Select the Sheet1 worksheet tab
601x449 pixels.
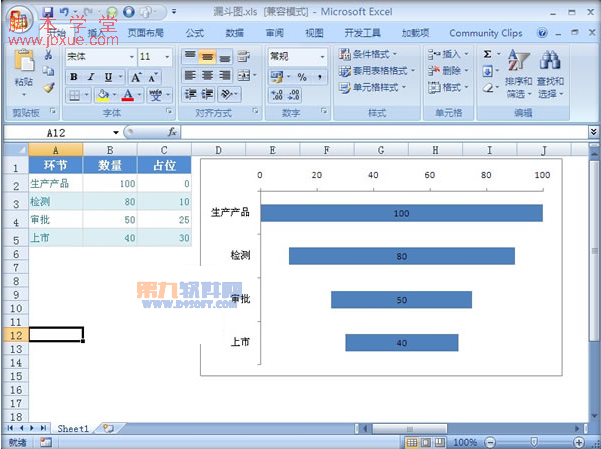73,429
